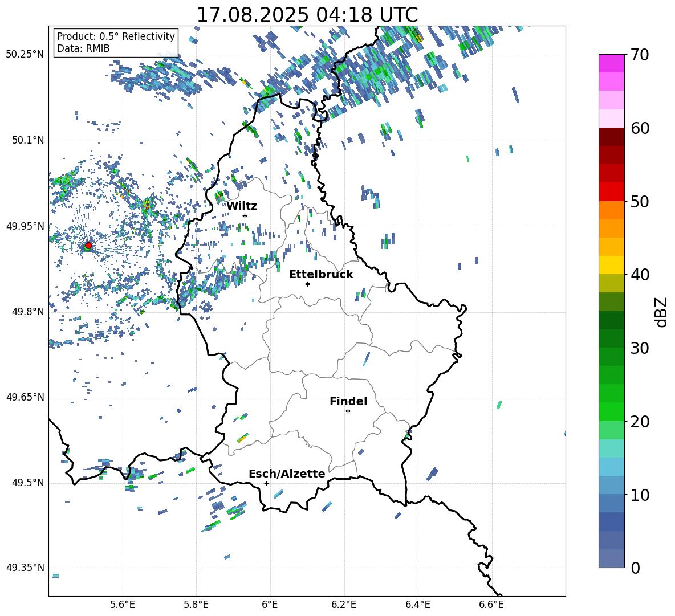The height and width of the screenshot is (616, 675).
Task: Click the 5.6°E longitude label
Action: pos(123,605)
